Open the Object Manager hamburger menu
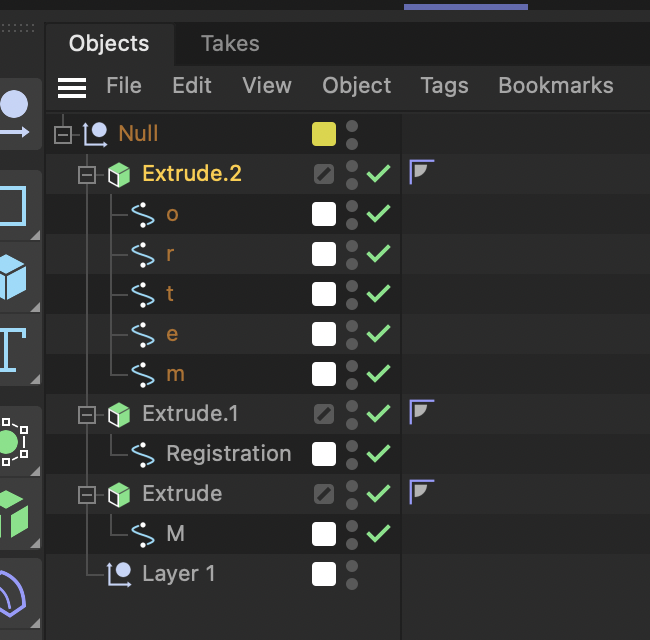 (72, 87)
